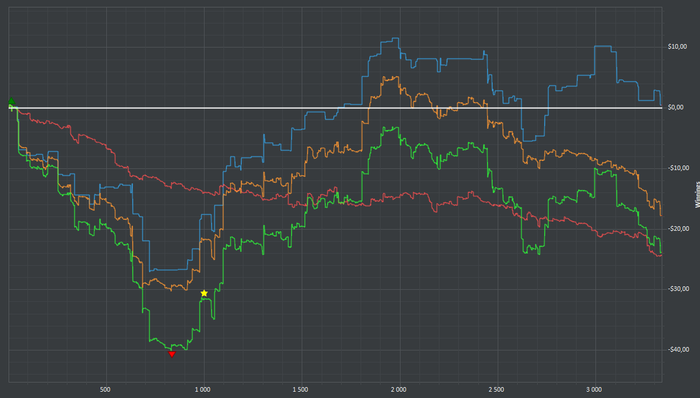This screenshot has height=398, width=700.
Task: Click the $10,00 y-axis label
Action: 677,47
